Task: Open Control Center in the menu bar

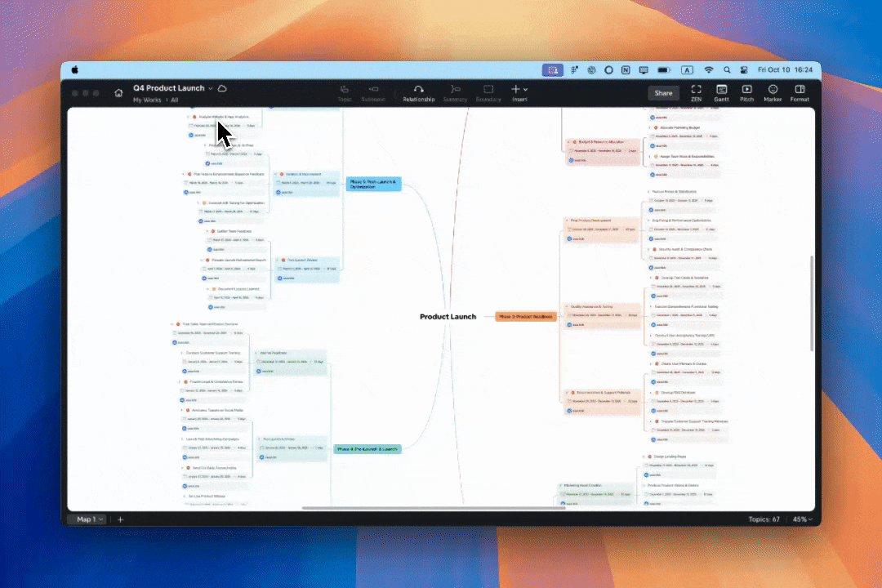Action: coord(744,69)
